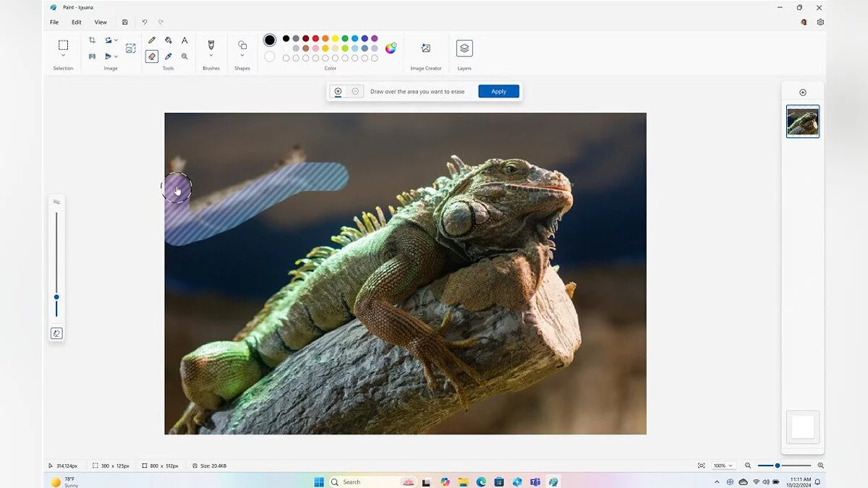The height and width of the screenshot is (488, 868).
Task: Select the Pencil tool
Action: pos(152,40)
